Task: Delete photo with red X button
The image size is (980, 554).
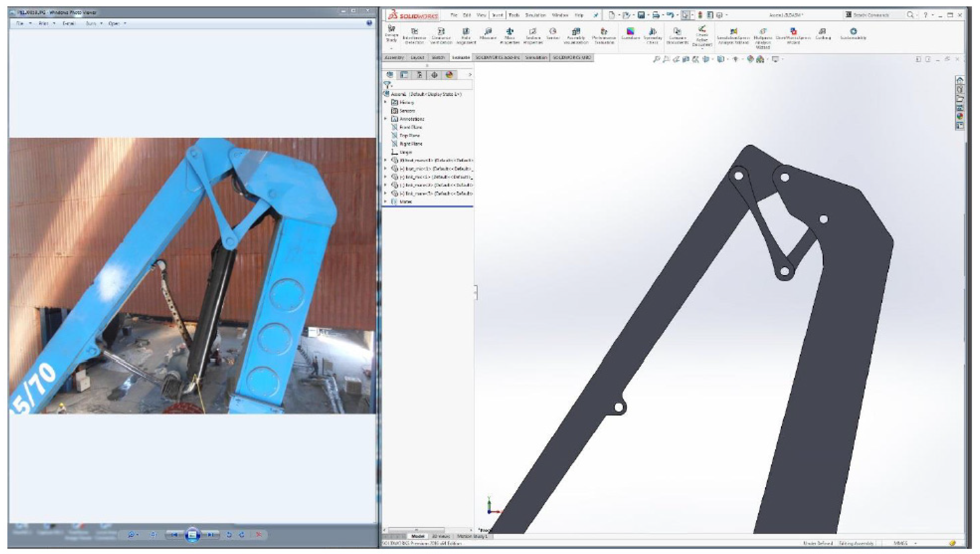Action: tap(259, 535)
